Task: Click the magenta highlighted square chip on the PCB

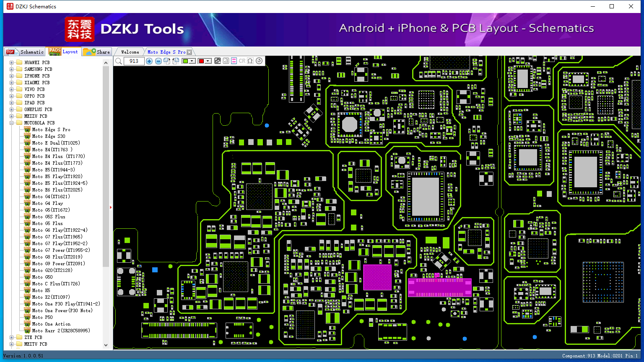Action: (x=377, y=277)
